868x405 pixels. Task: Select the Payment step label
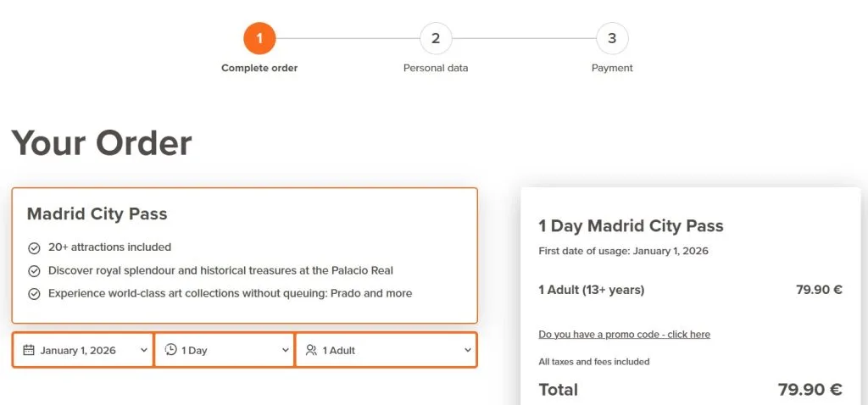click(x=612, y=68)
